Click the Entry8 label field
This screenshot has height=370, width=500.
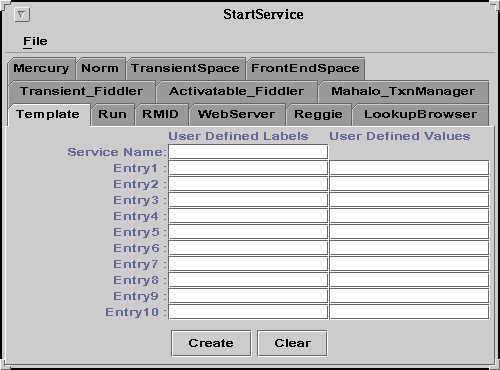click(248, 280)
